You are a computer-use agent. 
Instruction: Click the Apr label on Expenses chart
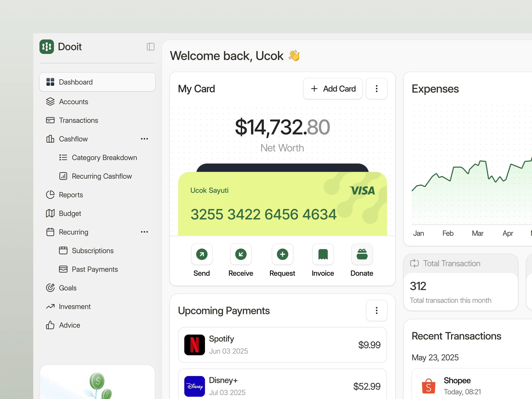coord(508,233)
